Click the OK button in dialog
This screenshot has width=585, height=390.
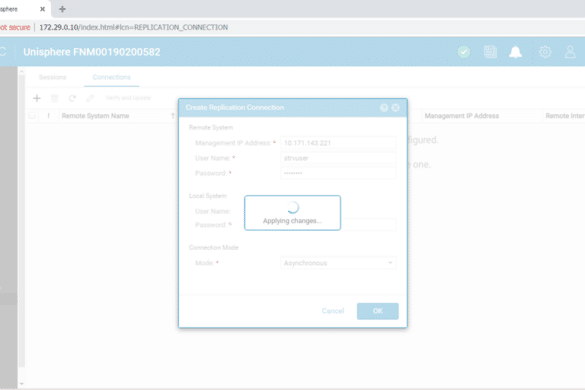click(378, 311)
